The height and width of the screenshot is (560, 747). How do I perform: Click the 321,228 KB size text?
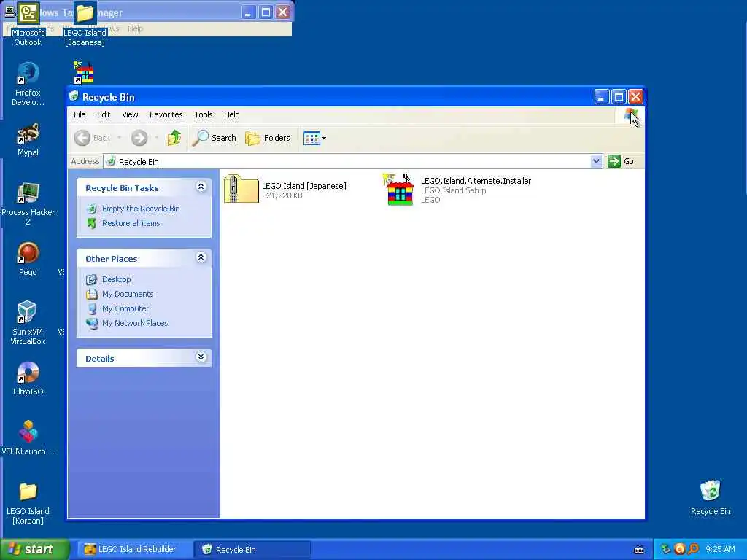[282, 195]
